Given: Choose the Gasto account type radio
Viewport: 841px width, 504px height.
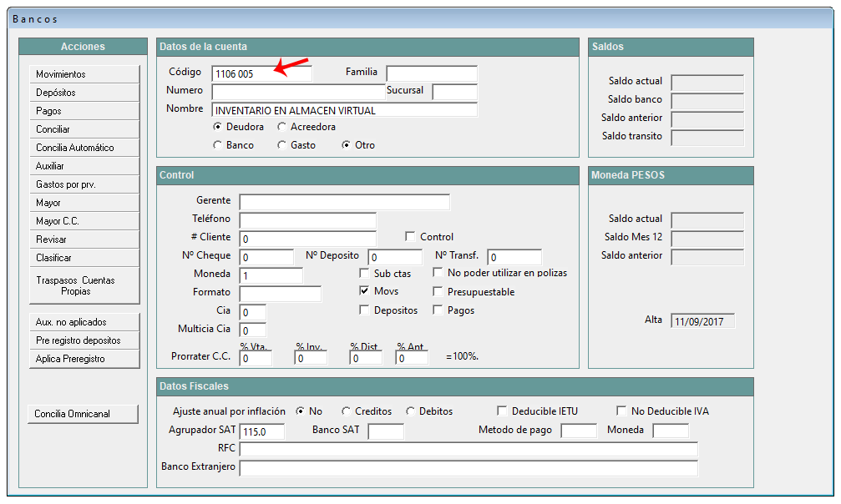Looking at the screenshot, I should click(x=281, y=144).
